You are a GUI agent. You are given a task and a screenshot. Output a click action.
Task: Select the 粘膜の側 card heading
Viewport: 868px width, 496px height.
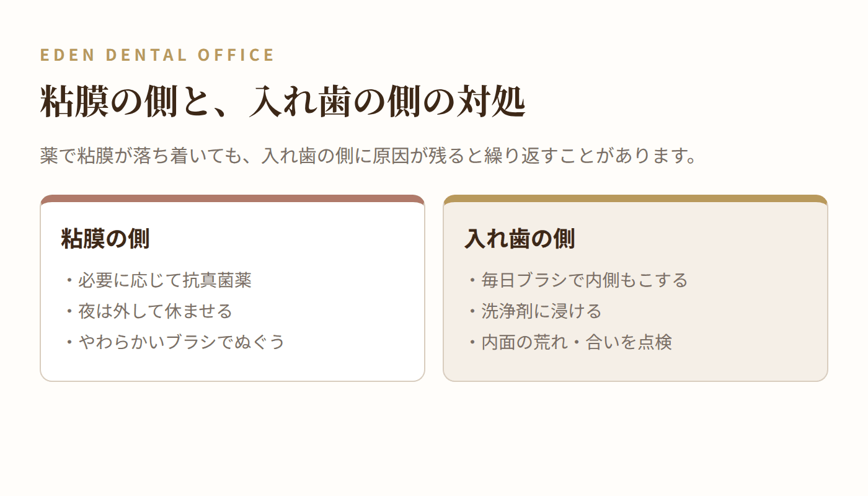click(105, 239)
